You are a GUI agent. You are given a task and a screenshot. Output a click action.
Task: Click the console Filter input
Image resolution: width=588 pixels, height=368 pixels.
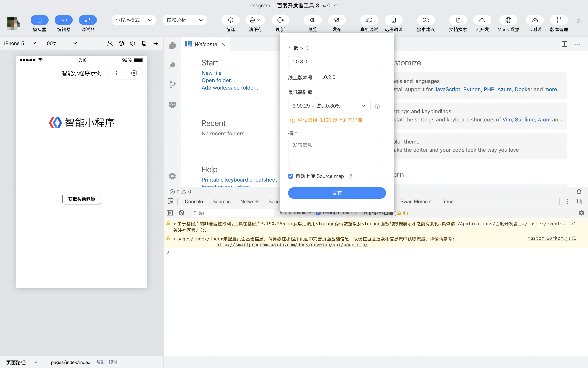click(x=233, y=213)
